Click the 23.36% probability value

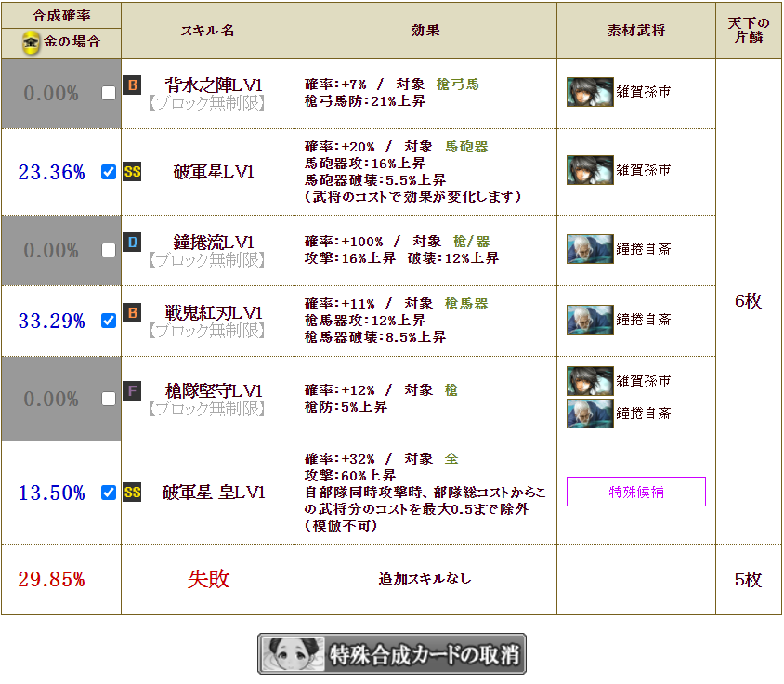click(51, 172)
